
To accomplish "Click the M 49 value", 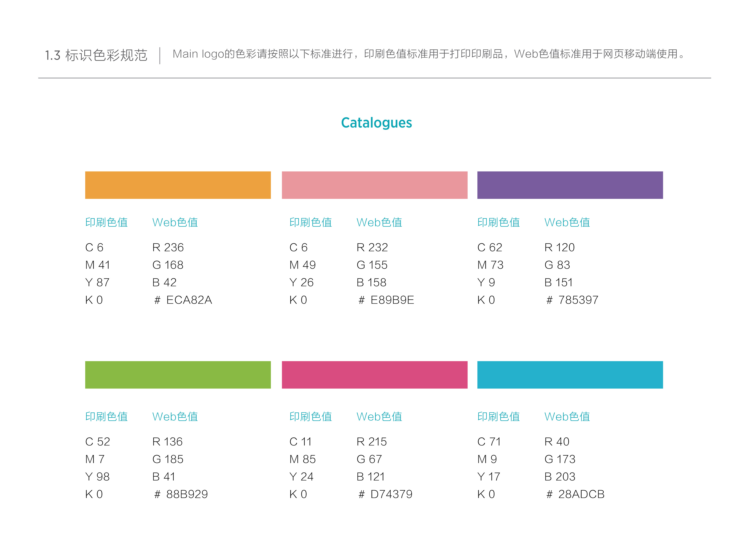I will tap(302, 265).
